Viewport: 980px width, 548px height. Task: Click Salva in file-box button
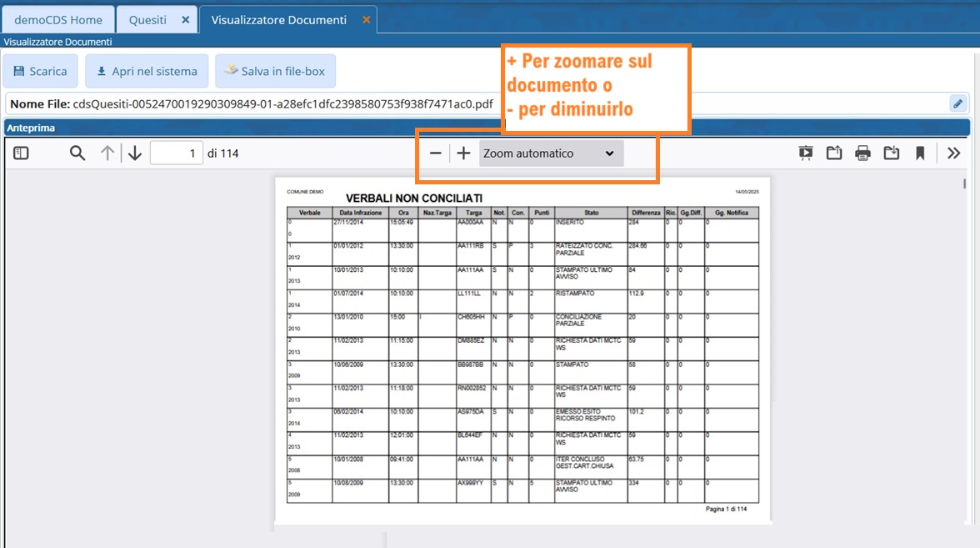(x=275, y=72)
